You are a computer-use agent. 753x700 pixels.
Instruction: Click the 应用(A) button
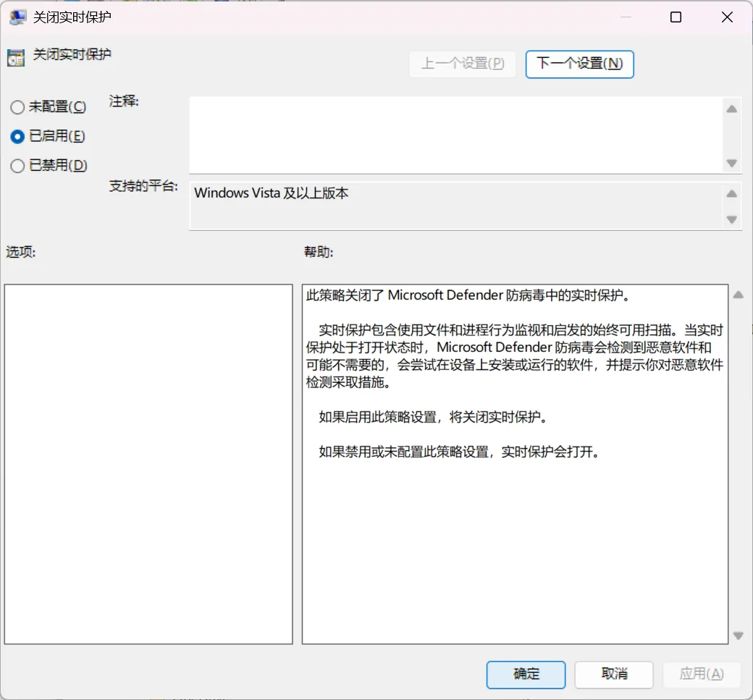click(x=702, y=675)
